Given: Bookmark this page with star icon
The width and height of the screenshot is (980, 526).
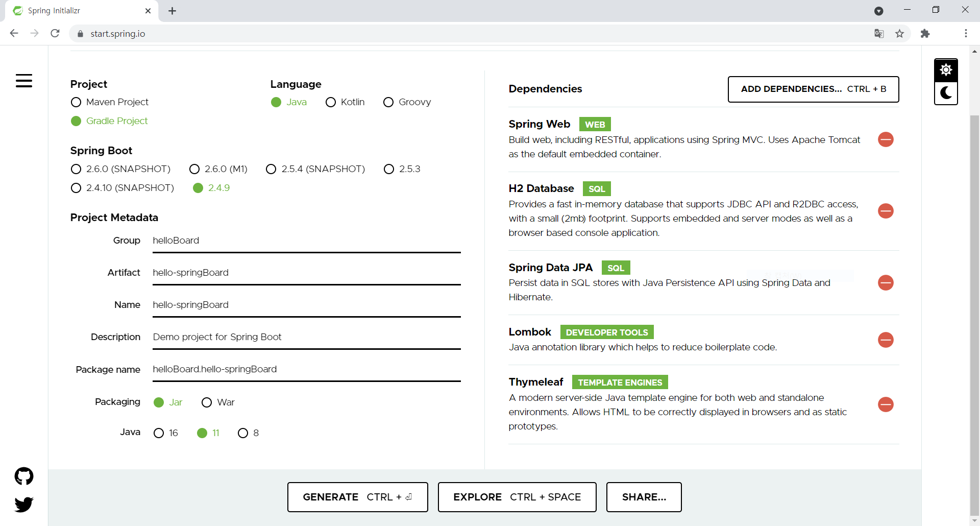Looking at the screenshot, I should click(899, 34).
